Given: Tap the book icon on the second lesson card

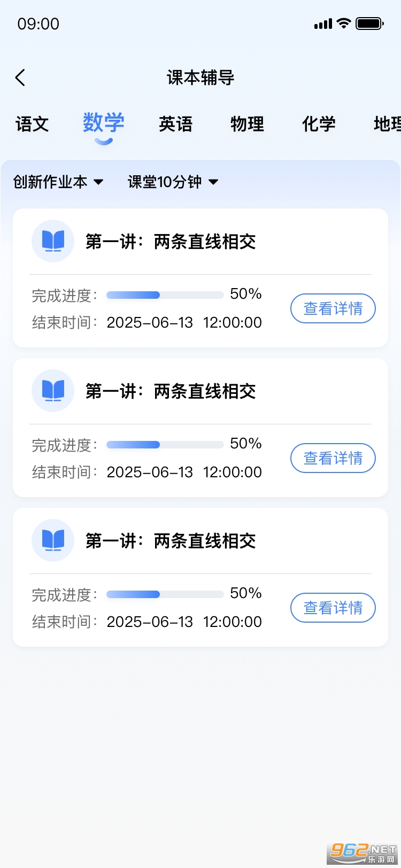Looking at the screenshot, I should [53, 391].
